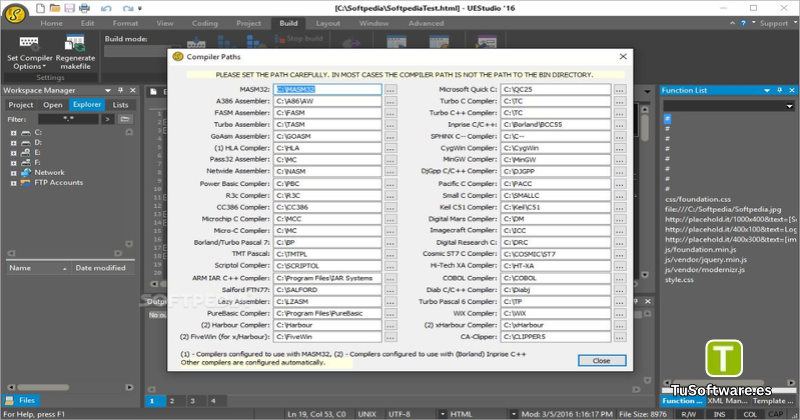
Task: Click the Files tab at bottom left
Action: click(21, 401)
